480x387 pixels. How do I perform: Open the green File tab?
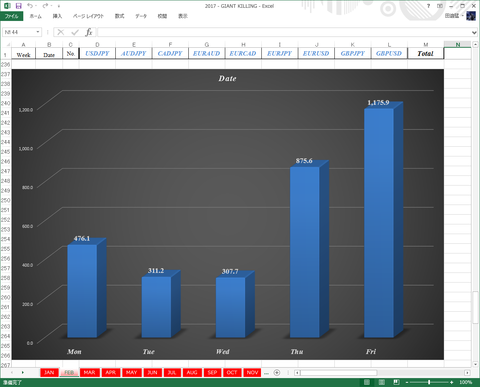(12, 16)
